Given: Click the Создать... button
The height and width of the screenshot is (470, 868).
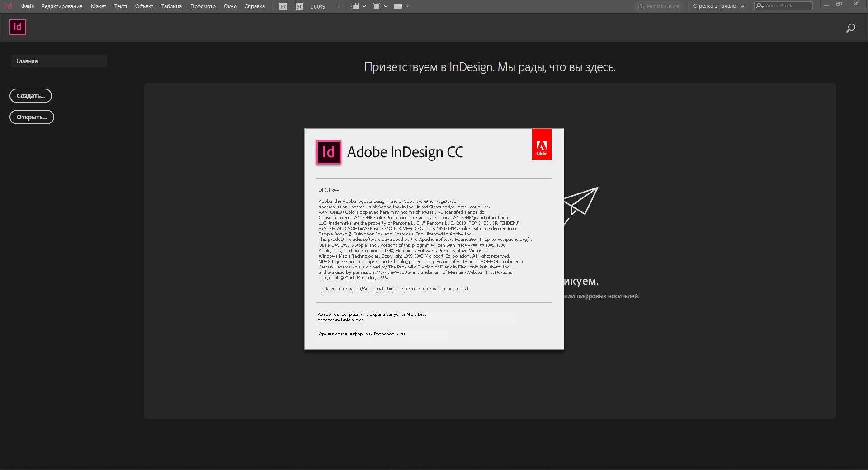Looking at the screenshot, I should tap(31, 96).
